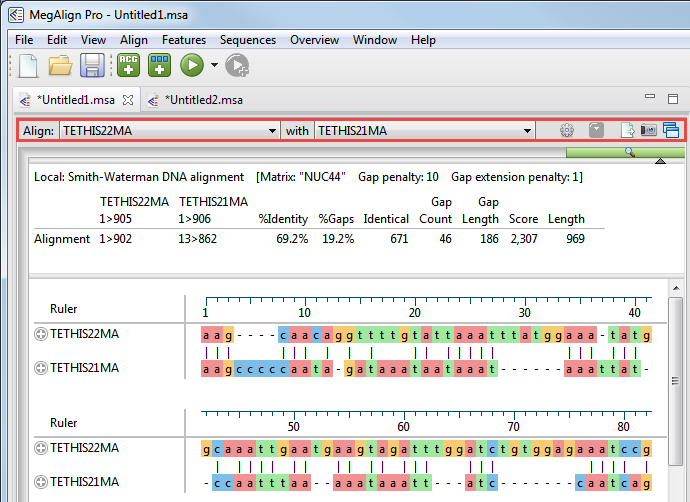Click the blue stacked windows icon
The width and height of the screenshot is (690, 502).
[671, 130]
